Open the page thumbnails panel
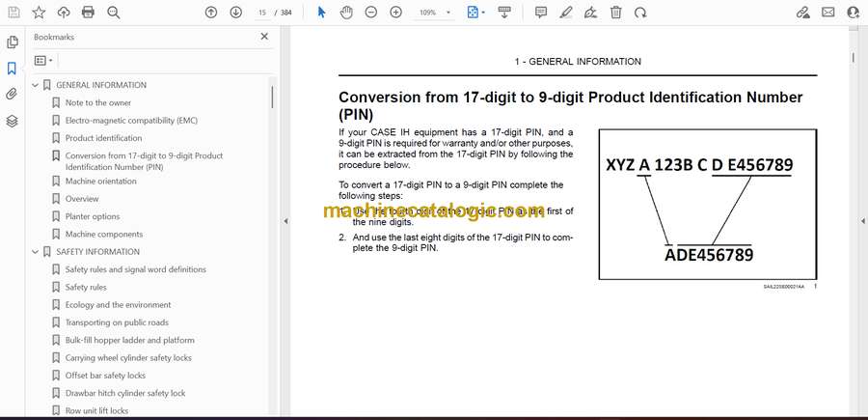The width and height of the screenshot is (868, 420). click(12, 42)
